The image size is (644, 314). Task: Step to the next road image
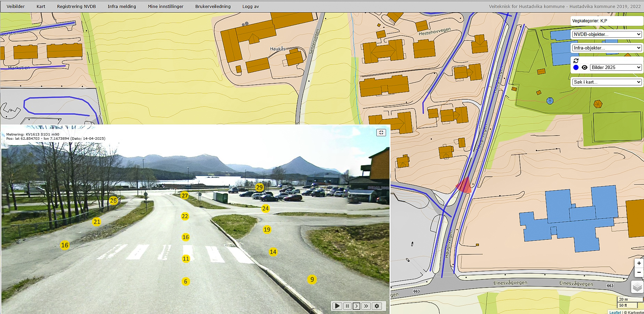[x=356, y=306]
